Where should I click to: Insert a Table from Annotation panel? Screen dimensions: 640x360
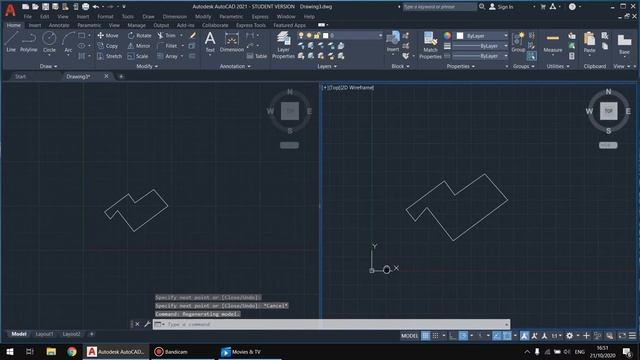pyautogui.click(x=257, y=56)
